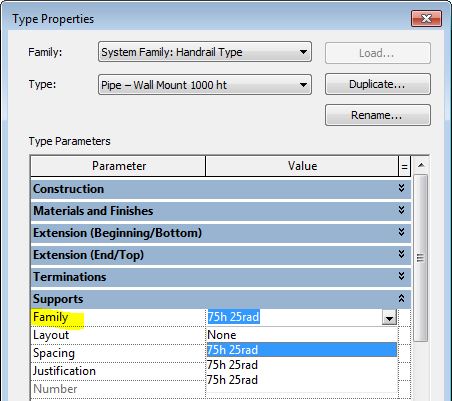This screenshot has height=401, width=452.
Task: Expand the Extension (End/Top) group
Action: pos(401,254)
